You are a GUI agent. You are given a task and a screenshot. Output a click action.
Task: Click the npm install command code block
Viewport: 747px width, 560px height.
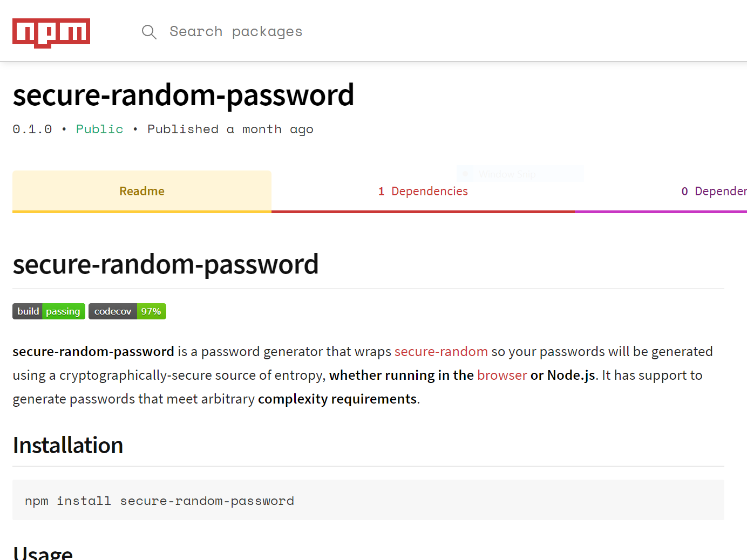tap(368, 500)
